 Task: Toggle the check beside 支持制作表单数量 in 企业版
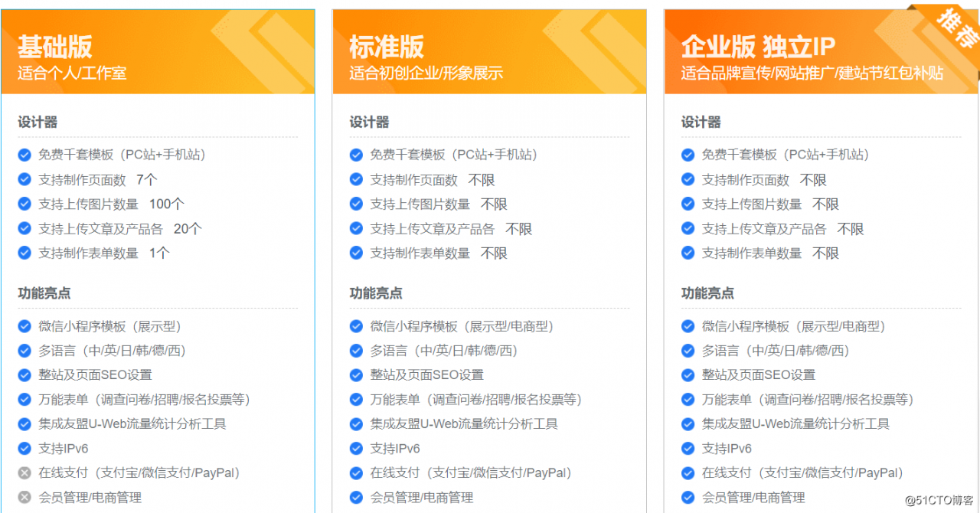point(688,253)
